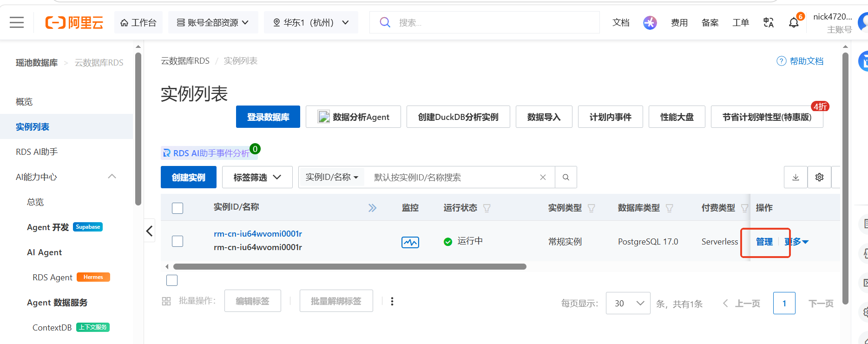Click the sidebar vertical scrollbar

[x=138, y=129]
